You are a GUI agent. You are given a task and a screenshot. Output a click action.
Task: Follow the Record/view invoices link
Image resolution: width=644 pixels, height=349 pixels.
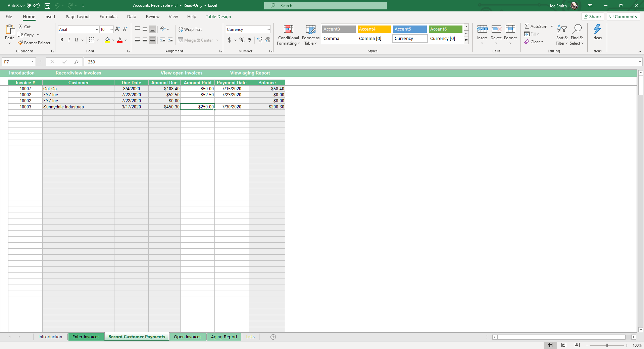point(78,73)
